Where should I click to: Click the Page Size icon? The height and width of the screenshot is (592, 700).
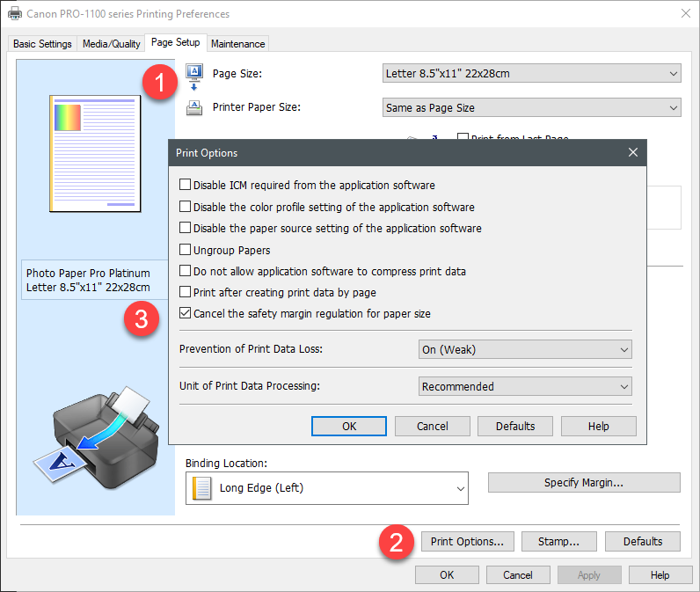click(x=194, y=76)
